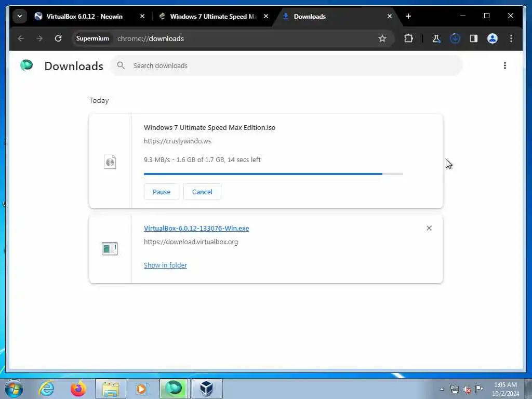Remove VirtualBox download from list
This screenshot has height=399, width=532.
429,229
